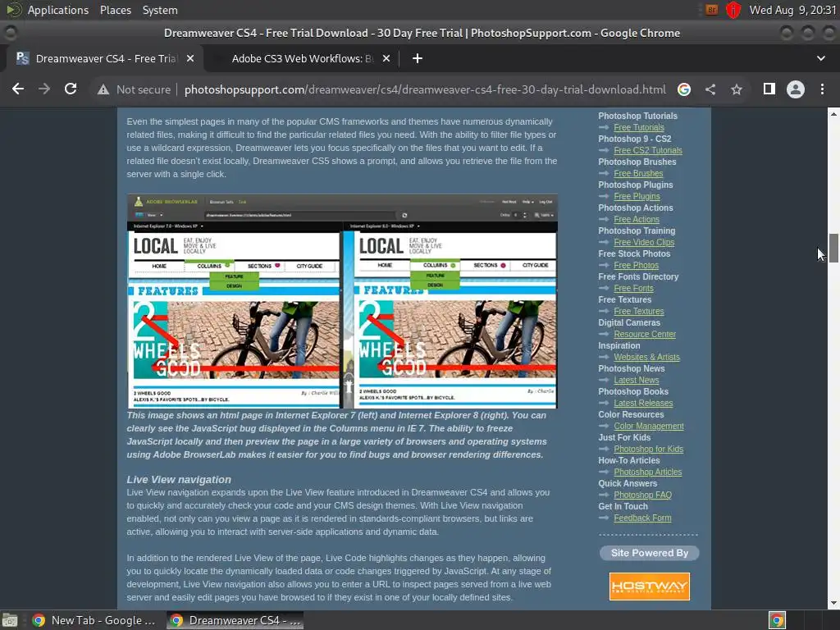Click the arrow bullet beside Feedback Form
The image size is (840, 630).
tap(604, 518)
